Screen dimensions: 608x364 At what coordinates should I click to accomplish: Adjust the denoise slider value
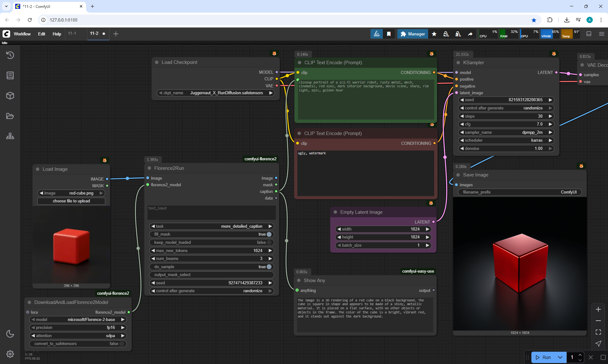(x=506, y=149)
